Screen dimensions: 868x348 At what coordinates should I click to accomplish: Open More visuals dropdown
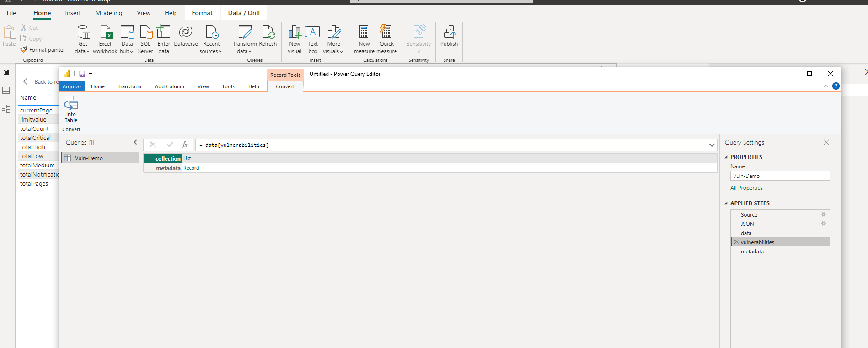coord(333,39)
